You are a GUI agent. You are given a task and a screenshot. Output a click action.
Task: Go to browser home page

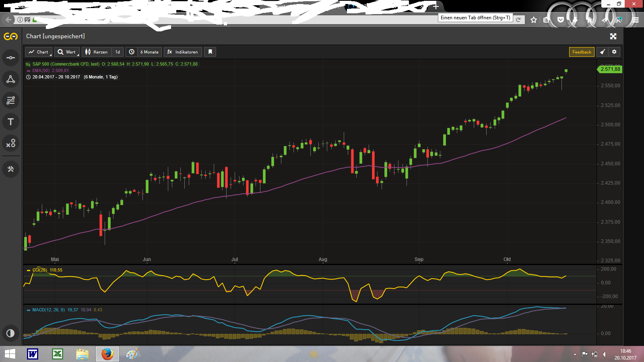coord(590,20)
